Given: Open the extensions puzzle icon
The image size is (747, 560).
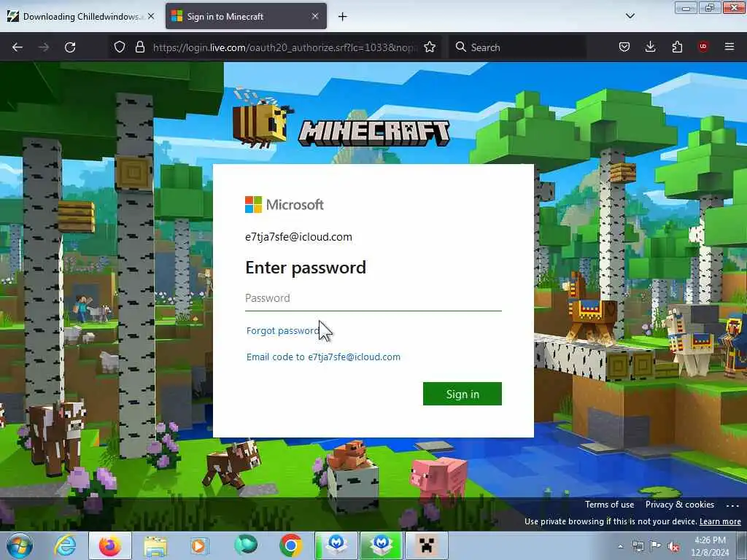Looking at the screenshot, I should (677, 47).
